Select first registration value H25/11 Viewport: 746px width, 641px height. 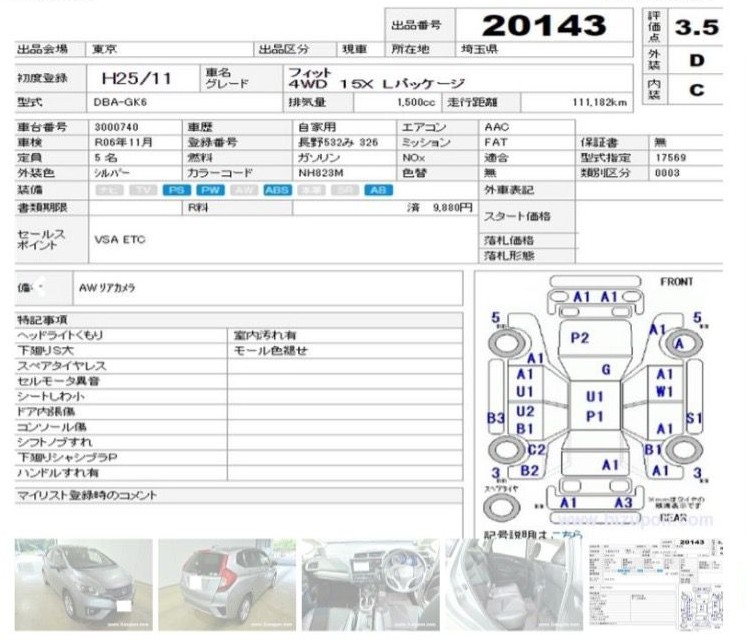coord(137,79)
